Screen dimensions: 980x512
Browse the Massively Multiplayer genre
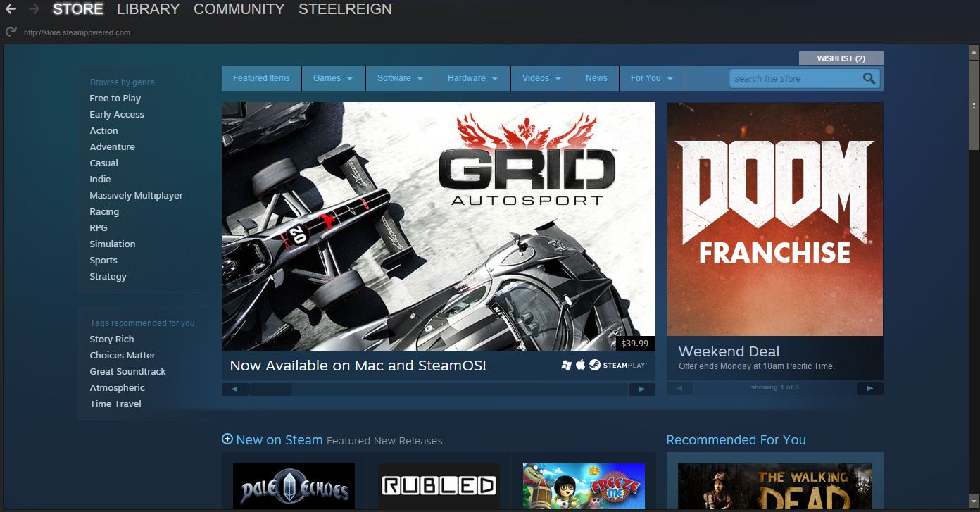(136, 195)
